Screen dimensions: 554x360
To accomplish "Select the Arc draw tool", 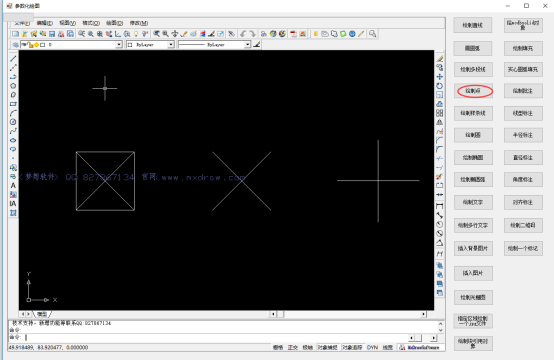I will [13, 113].
